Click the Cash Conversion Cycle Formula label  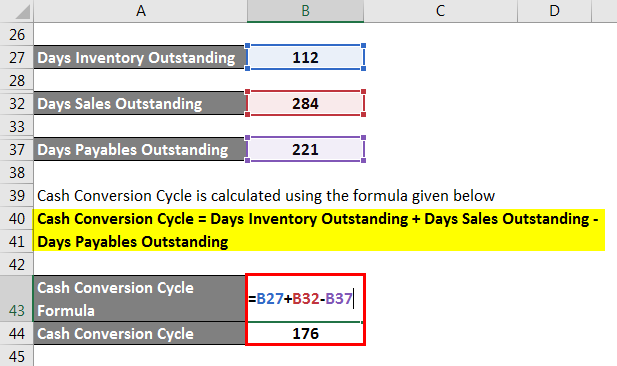point(140,299)
